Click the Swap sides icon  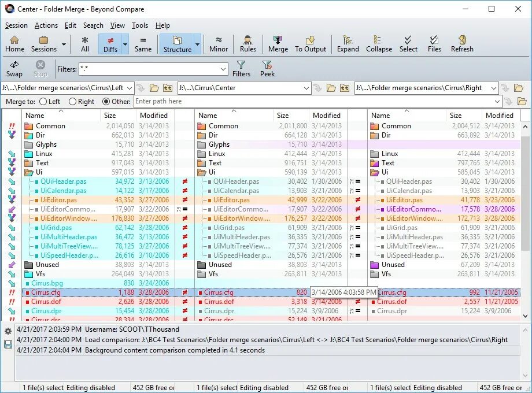coord(14,69)
